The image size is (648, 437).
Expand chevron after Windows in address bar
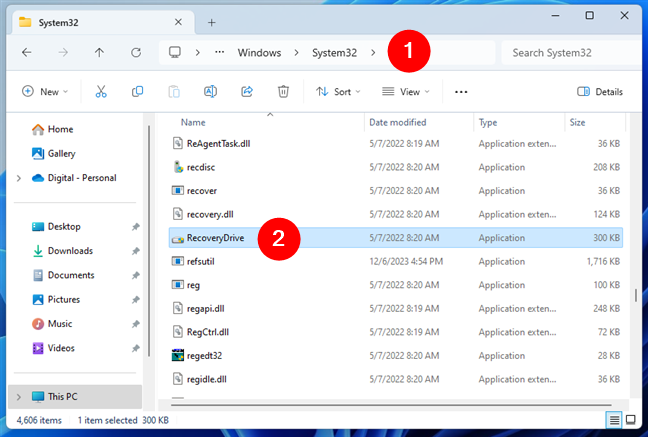coord(296,53)
